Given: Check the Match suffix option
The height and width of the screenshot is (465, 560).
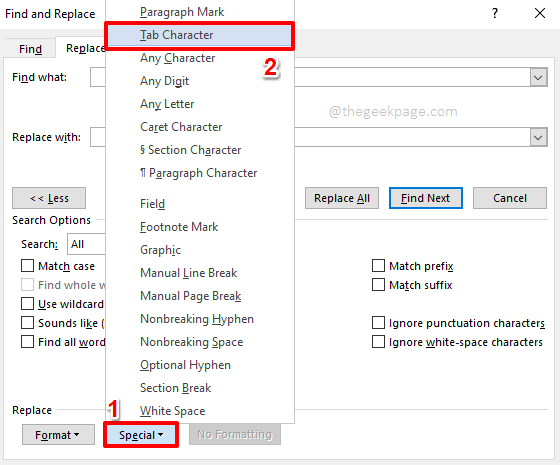Looking at the screenshot, I should 379,285.
